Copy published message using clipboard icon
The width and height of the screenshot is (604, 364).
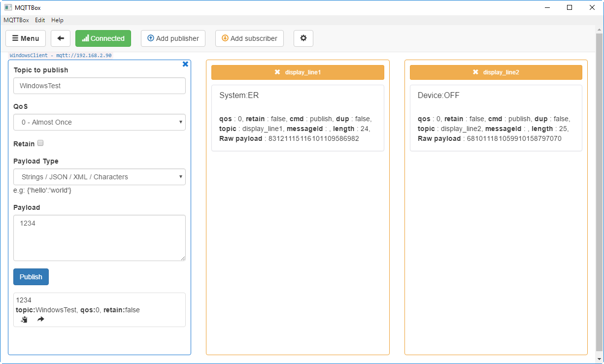23,319
